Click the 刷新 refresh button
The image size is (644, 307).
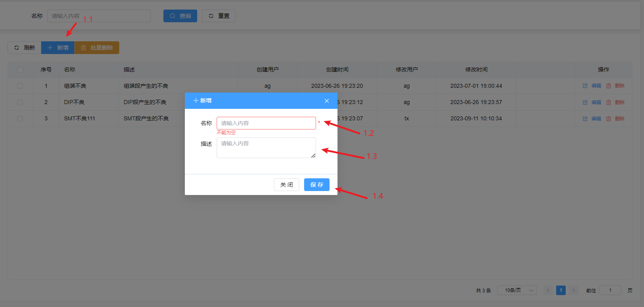(25, 48)
